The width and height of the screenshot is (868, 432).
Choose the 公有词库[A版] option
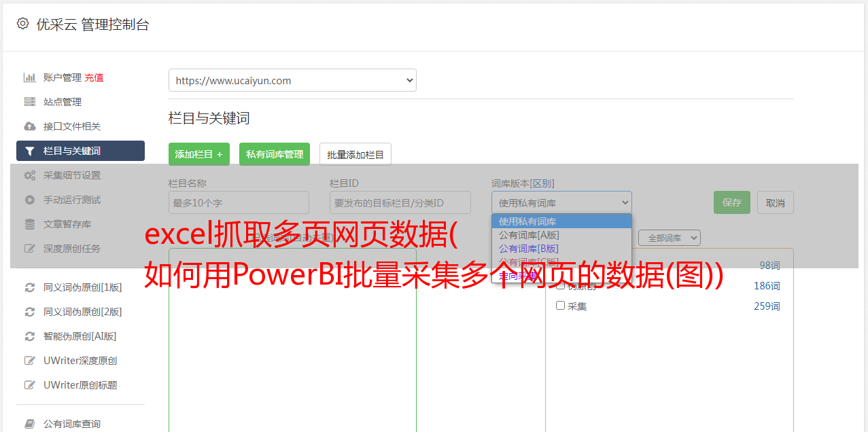tap(561, 235)
